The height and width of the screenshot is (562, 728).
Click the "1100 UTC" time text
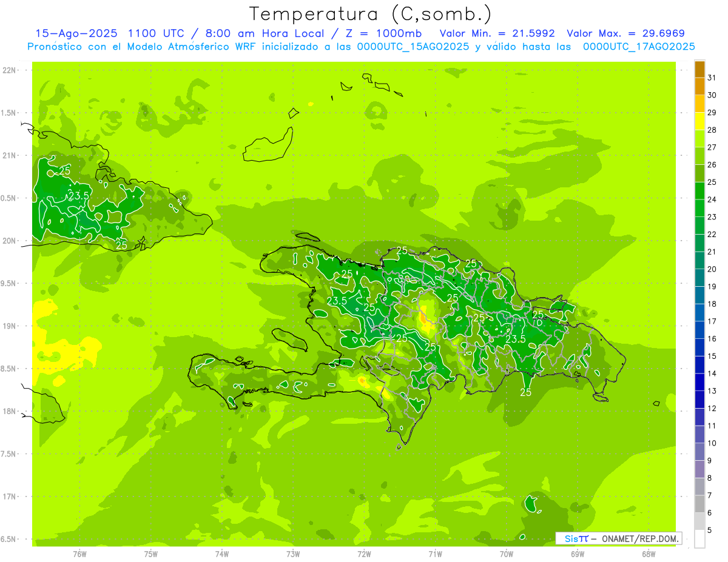(158, 33)
